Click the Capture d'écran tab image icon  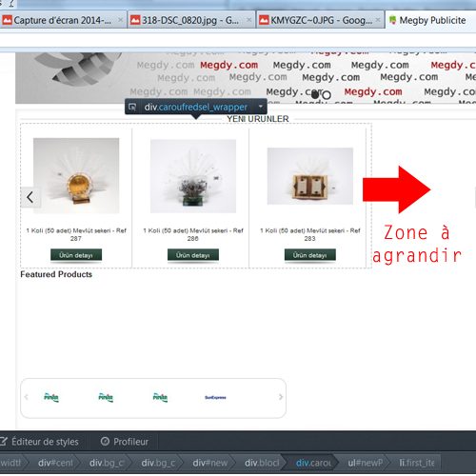[7, 20]
